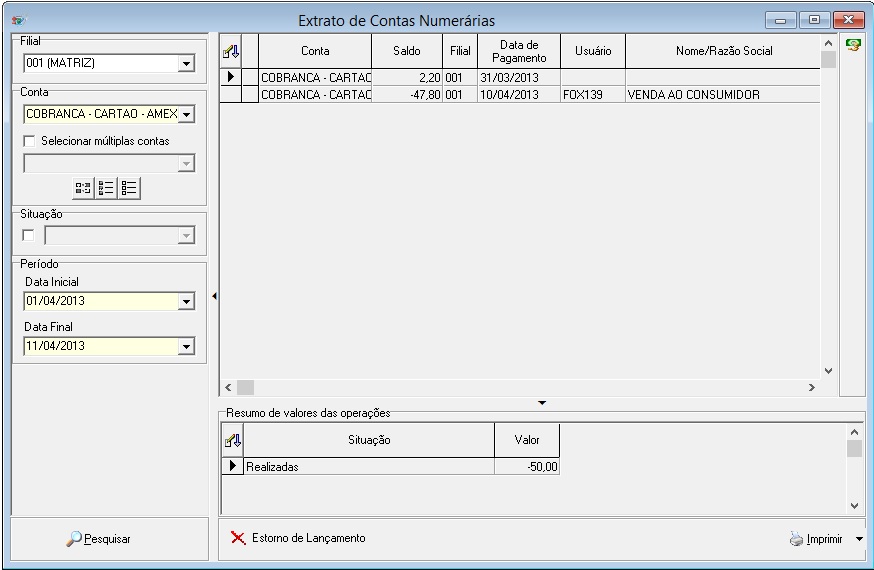The image size is (874, 570).
Task: Open the Data Final date picker
Action: point(185,347)
